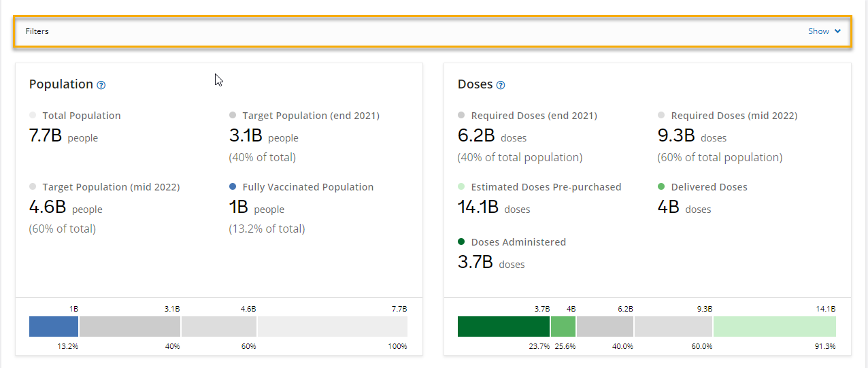Click the Required Doses (end 2021) label
Image resolution: width=868 pixels, height=368 pixels.
(x=534, y=116)
